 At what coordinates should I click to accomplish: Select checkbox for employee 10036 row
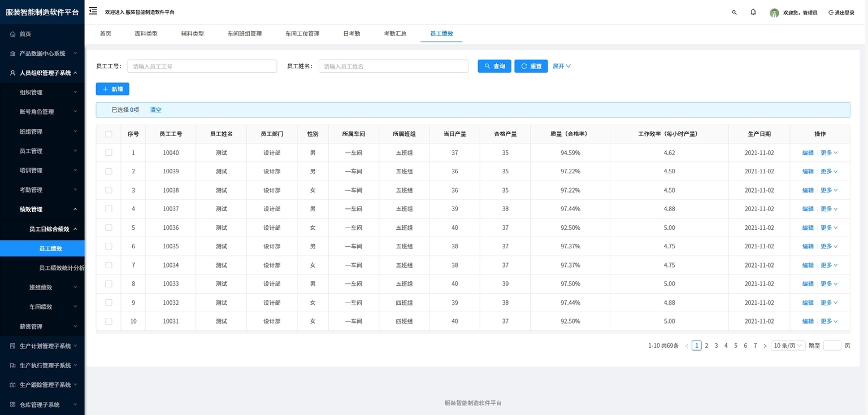(x=108, y=228)
